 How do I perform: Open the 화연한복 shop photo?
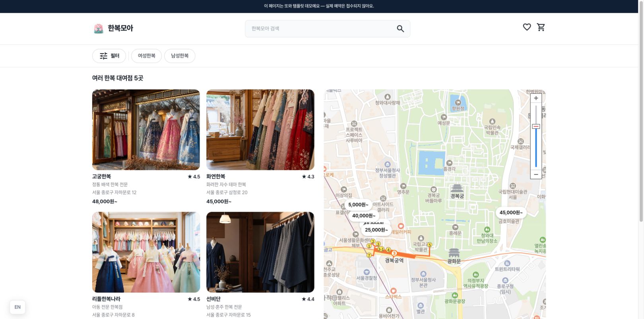260,130
